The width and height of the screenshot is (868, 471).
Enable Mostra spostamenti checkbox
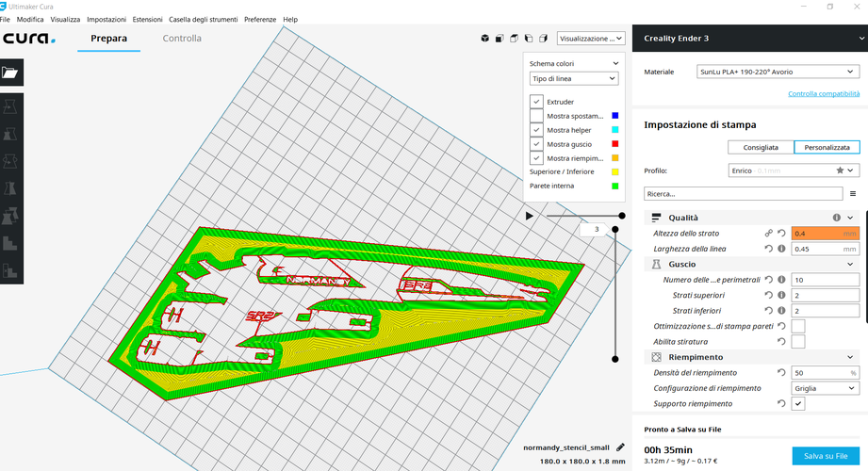point(536,116)
